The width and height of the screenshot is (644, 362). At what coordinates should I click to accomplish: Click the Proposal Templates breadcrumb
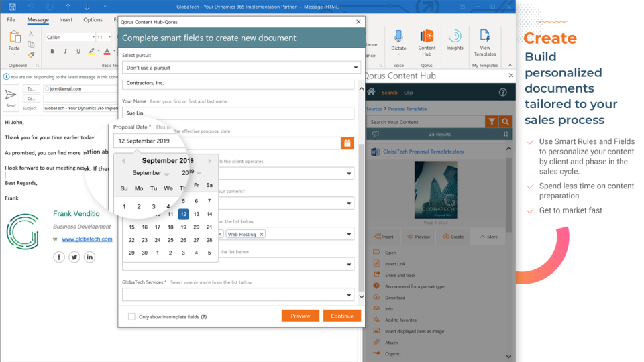[x=407, y=109]
